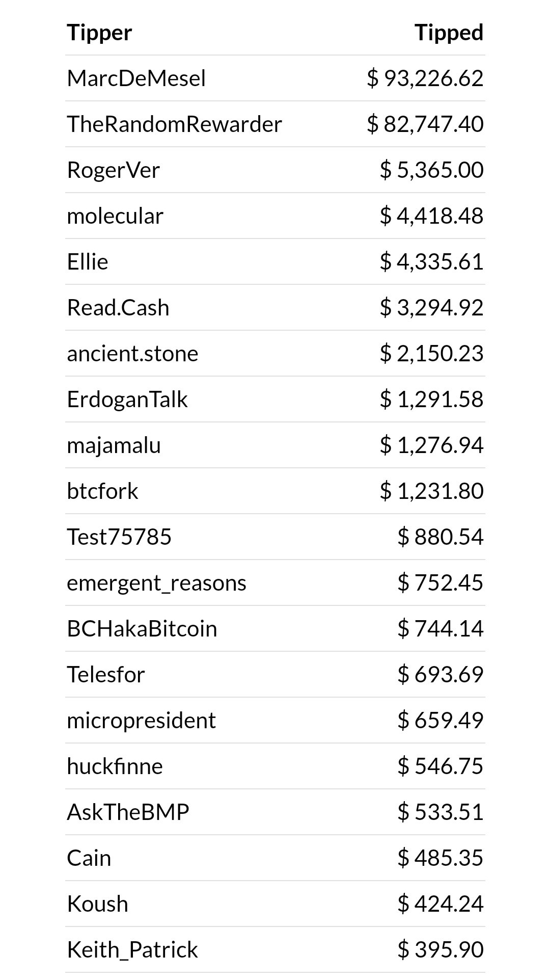The image size is (550, 980).
Task: Open Keith_Patrick tipper entry
Action: click(x=132, y=950)
